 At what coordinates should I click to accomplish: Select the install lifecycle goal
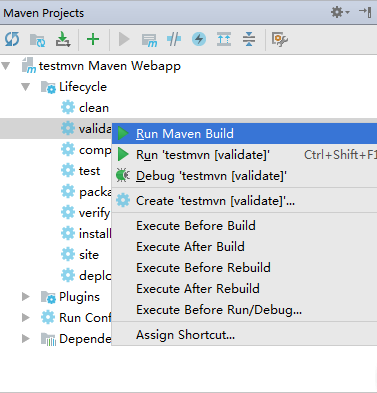[95, 234]
